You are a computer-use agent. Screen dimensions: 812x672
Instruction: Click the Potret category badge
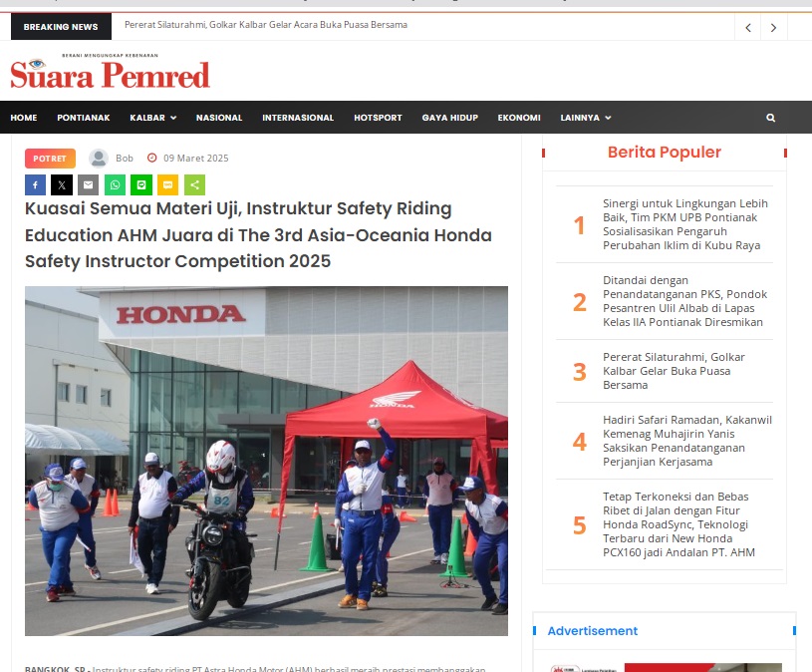50,159
